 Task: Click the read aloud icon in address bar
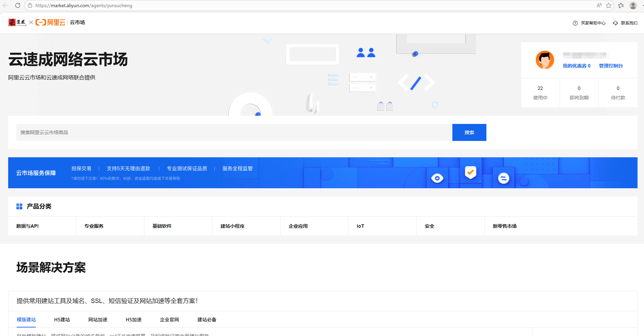click(599, 5)
